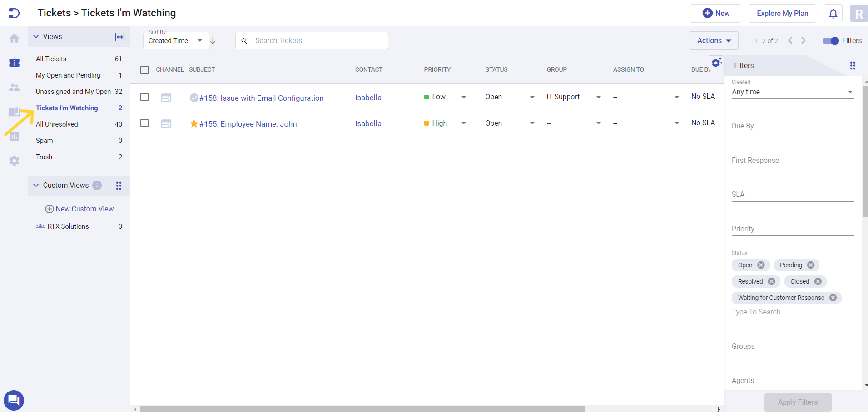This screenshot has width=868, height=412.
Task: Select the Tickets module icon
Action: click(x=14, y=63)
